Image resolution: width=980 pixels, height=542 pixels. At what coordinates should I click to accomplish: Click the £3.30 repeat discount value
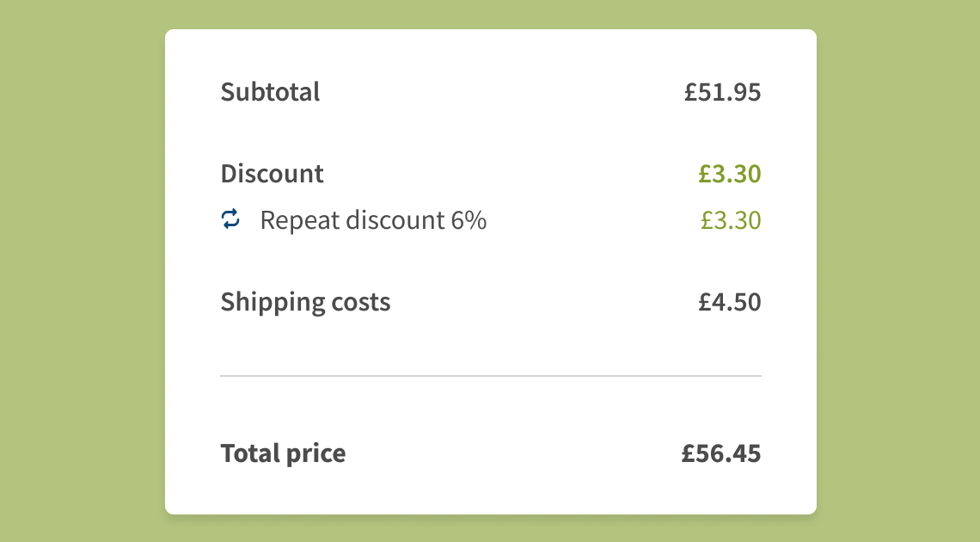coord(731,220)
